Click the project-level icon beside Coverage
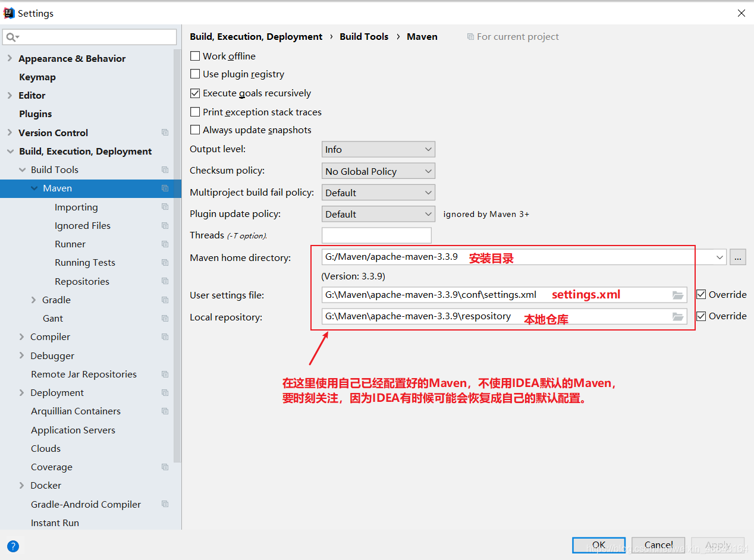The height and width of the screenshot is (560, 754). pyautogui.click(x=165, y=467)
